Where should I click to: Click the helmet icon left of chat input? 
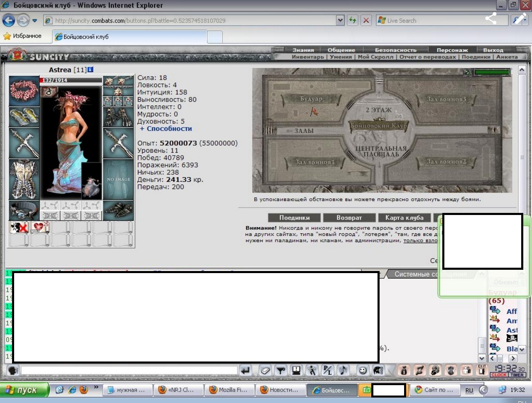pyautogui.click(x=13, y=370)
